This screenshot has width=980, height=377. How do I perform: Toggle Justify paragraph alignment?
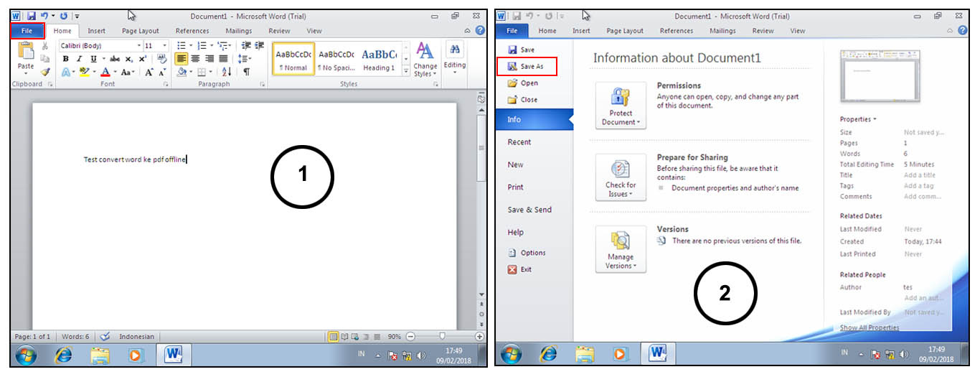point(223,59)
